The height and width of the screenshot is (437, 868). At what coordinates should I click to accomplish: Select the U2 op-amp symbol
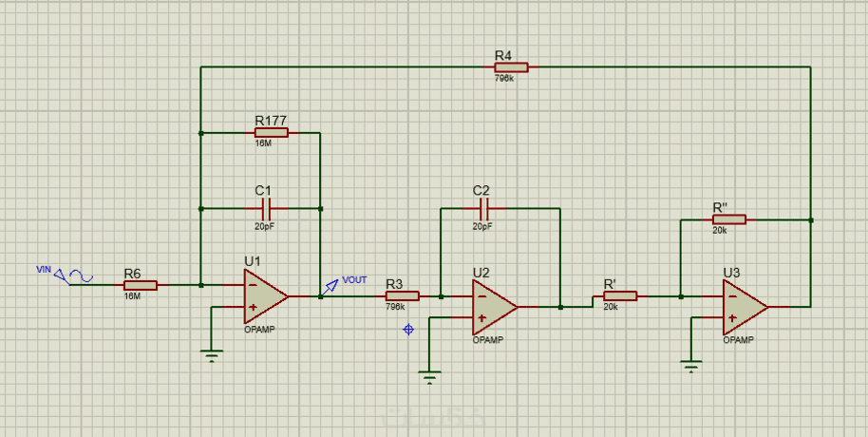[x=494, y=307]
